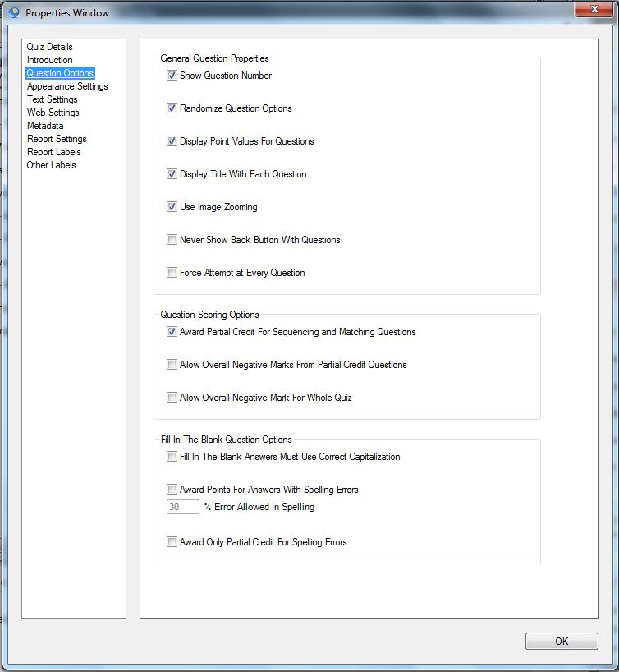
Task: Enable Allow Overall Negative Marks From Partial Credit
Action: click(x=172, y=364)
